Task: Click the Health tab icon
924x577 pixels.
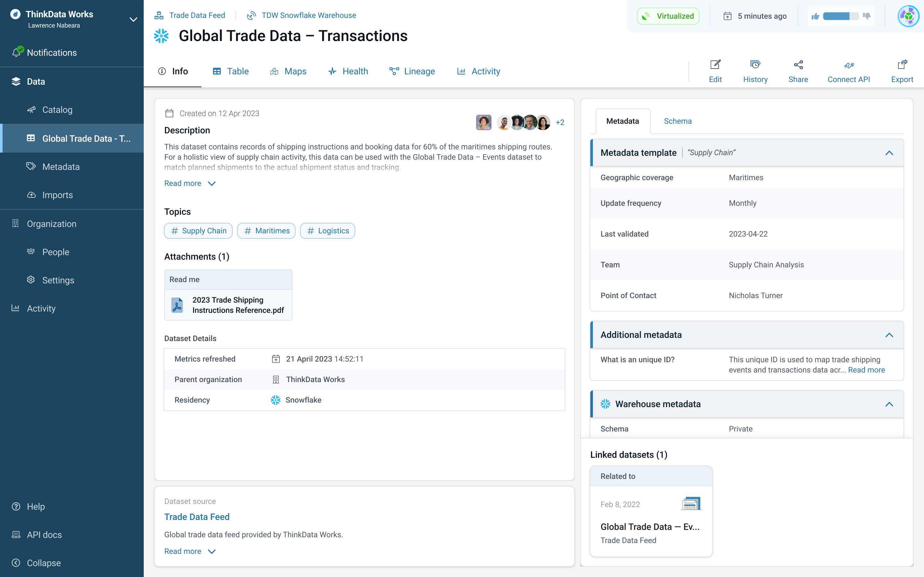Action: (x=332, y=71)
